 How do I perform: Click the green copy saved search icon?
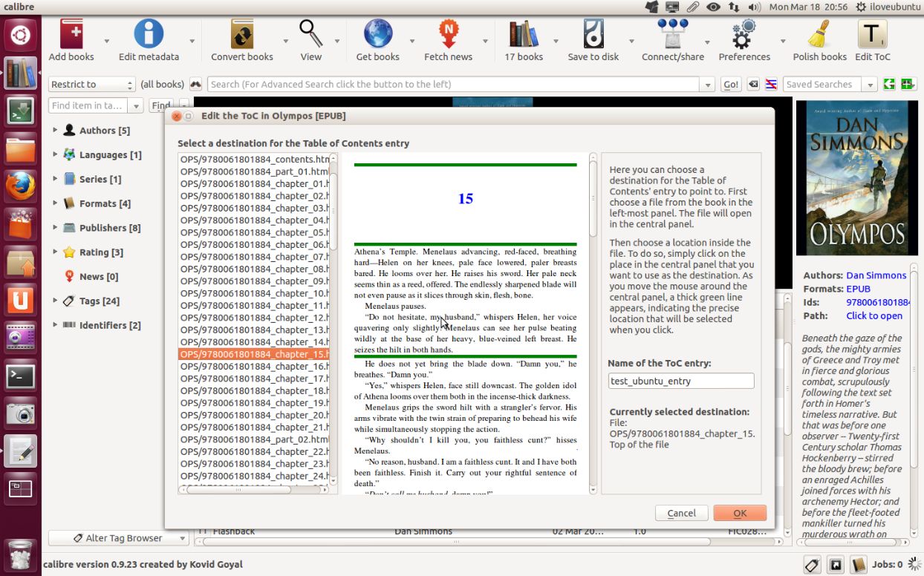point(890,85)
